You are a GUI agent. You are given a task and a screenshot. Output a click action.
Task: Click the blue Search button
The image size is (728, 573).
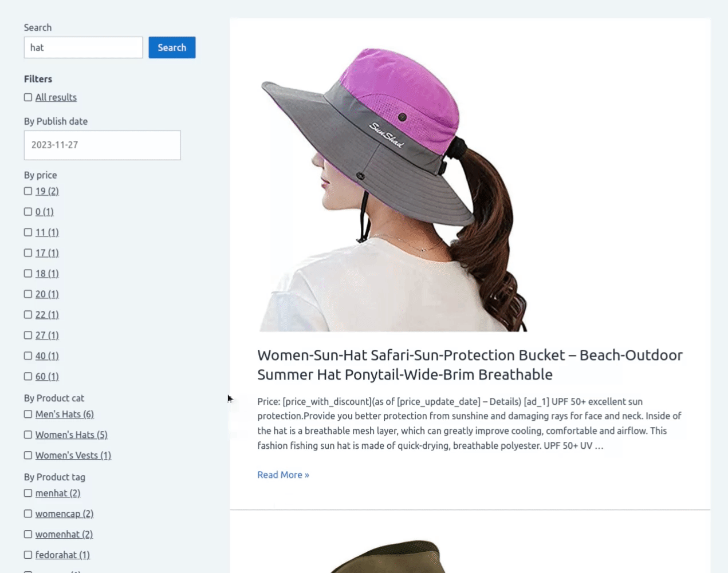click(172, 48)
